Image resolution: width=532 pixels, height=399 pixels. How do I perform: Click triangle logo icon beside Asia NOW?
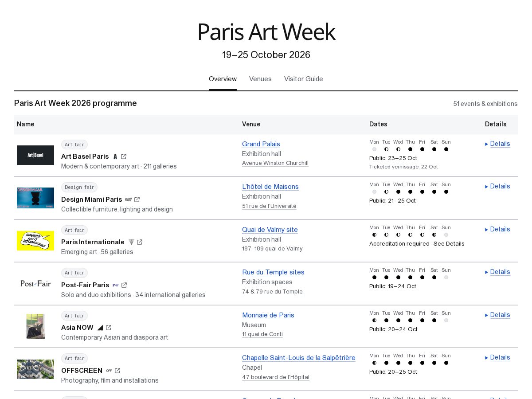click(x=100, y=328)
